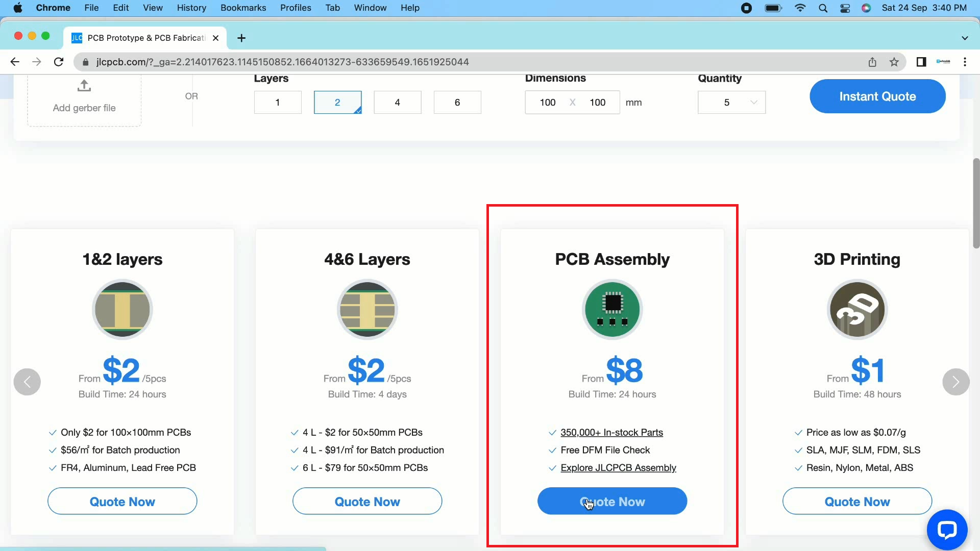Viewport: 980px width, 551px height.
Task: Click the page vertical scrollbar
Action: (976, 203)
